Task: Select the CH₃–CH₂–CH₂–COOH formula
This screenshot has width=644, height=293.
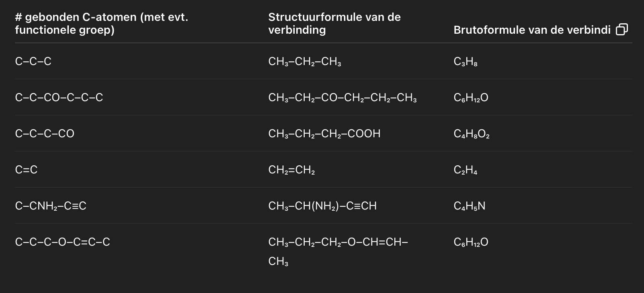Action: pyautogui.click(x=324, y=134)
